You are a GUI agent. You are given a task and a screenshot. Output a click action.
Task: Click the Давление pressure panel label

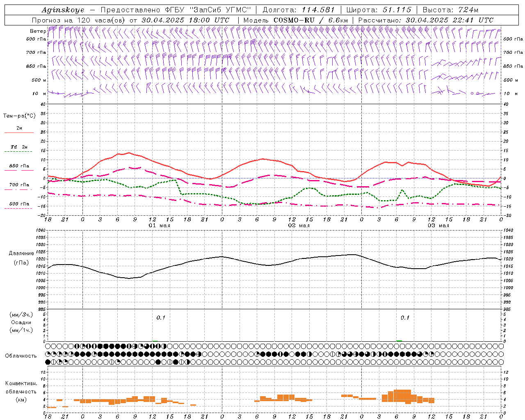[21, 253]
